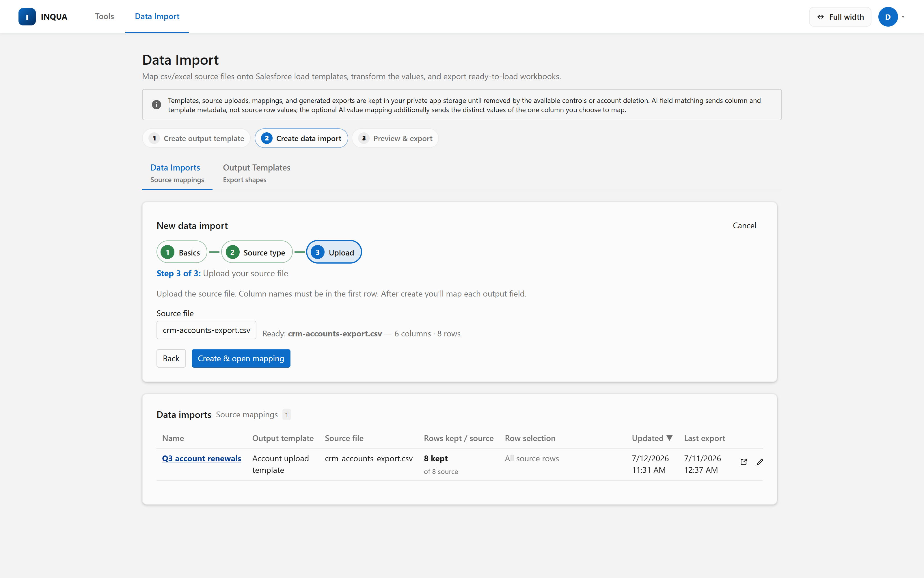Switch to Data Imports source mappings tab
This screenshot has width=924, height=578.
177,174
